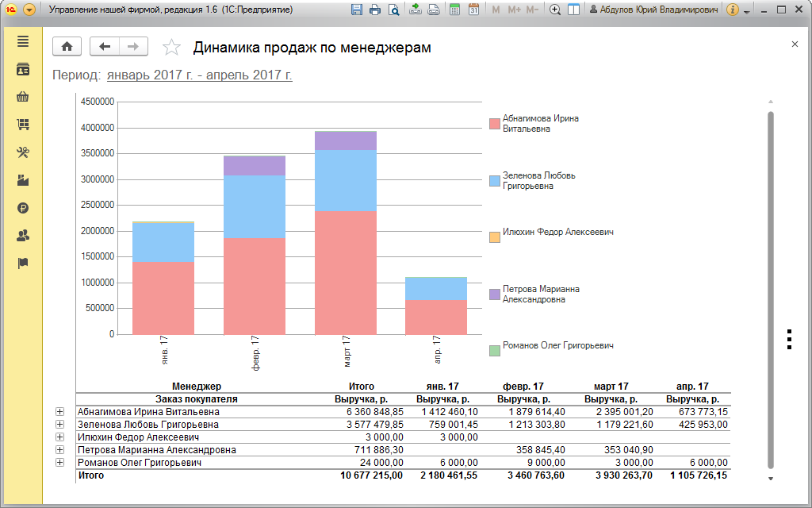Go to the Home page button
Screen dimensions: 812x508
(x=67, y=47)
